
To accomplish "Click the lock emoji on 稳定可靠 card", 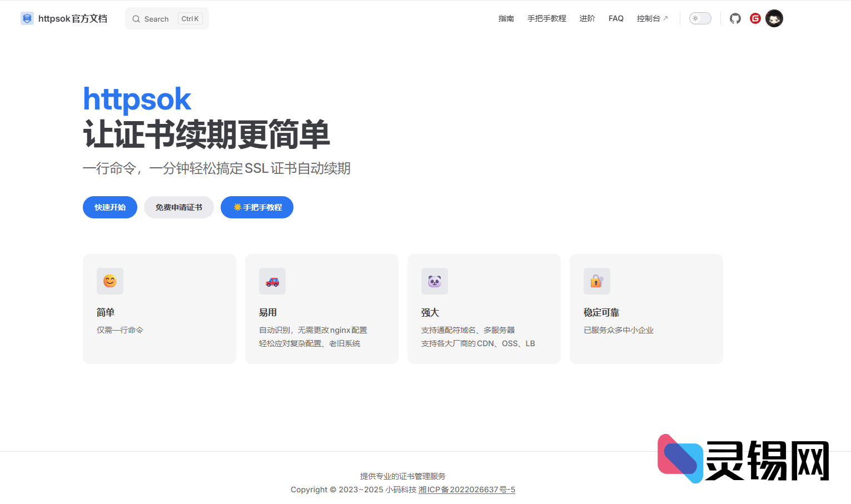I will click(x=597, y=281).
